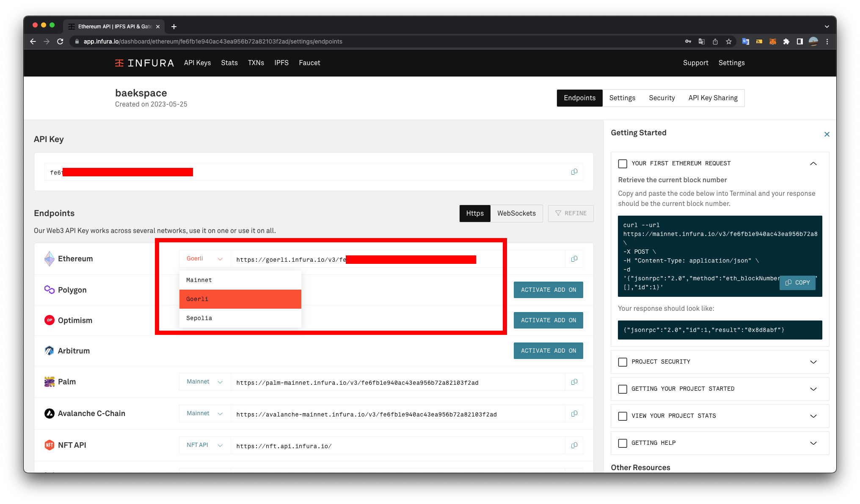Copy the Palm mainnet endpoint URL
This screenshot has height=504, width=860.
click(574, 382)
